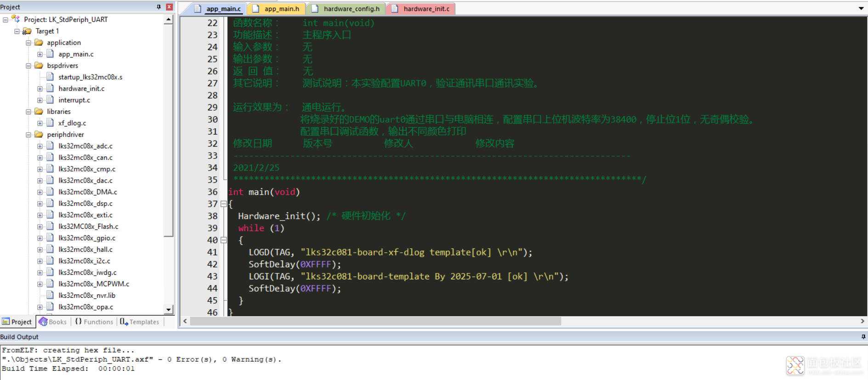Select startup_lks32mc08x.s file

(90, 77)
